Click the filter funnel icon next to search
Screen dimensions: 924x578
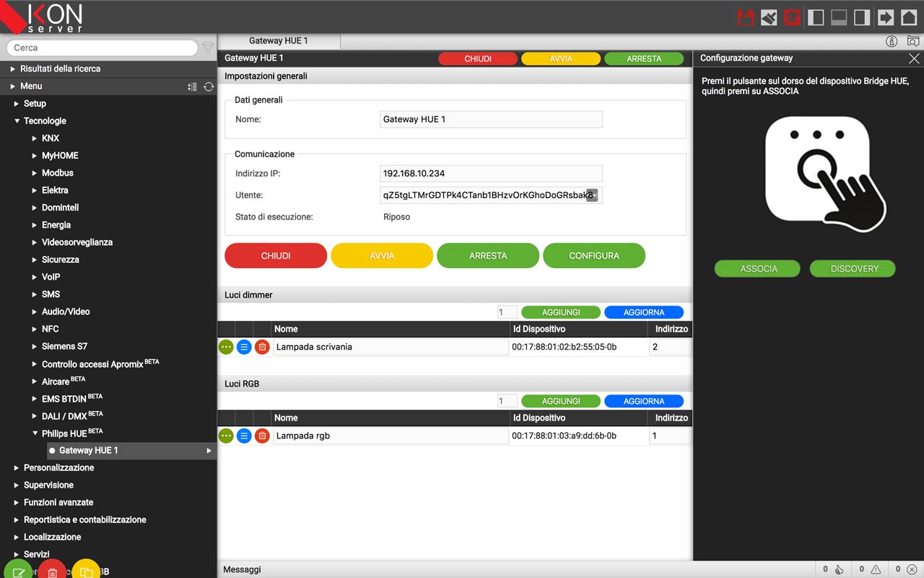coord(208,48)
